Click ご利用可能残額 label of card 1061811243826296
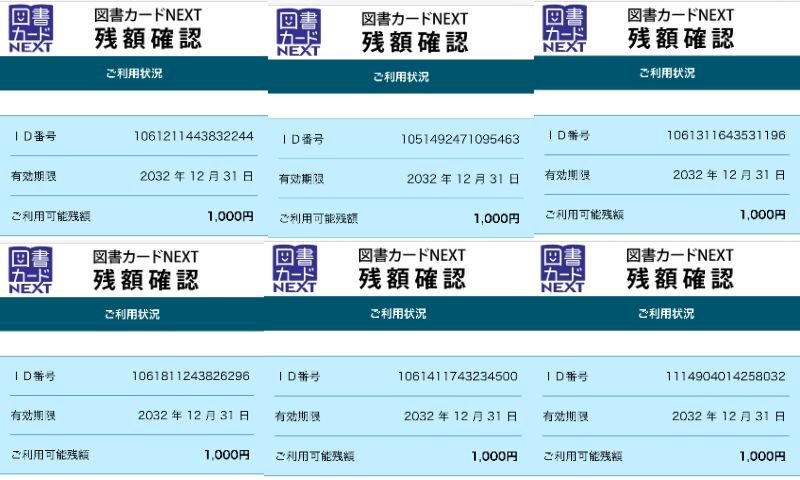The height and width of the screenshot is (480, 800). (50, 454)
